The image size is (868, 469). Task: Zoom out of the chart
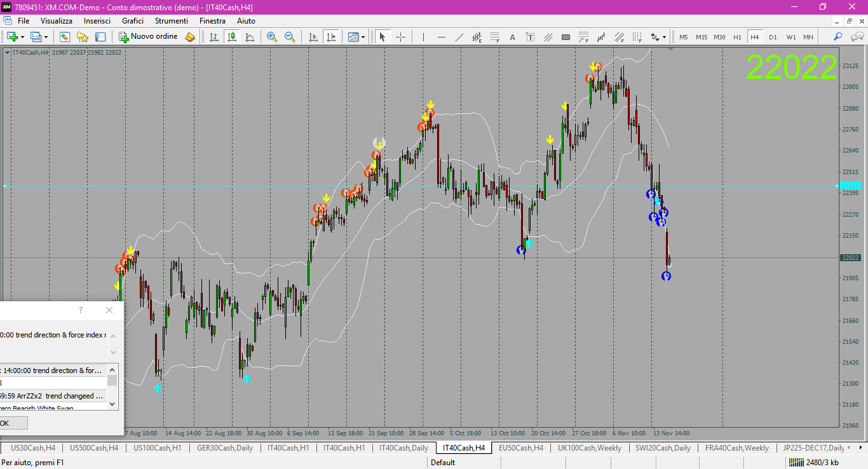[x=290, y=37]
